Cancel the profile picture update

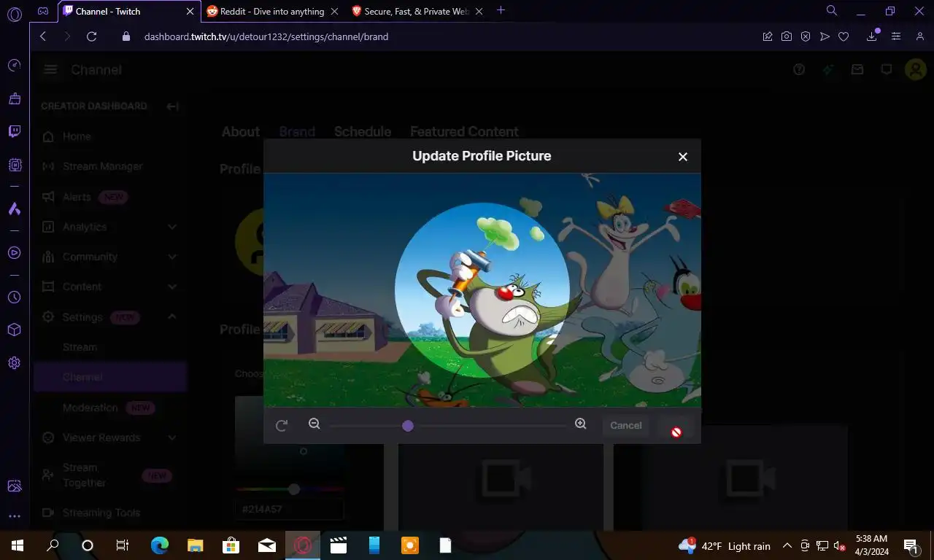(x=626, y=426)
